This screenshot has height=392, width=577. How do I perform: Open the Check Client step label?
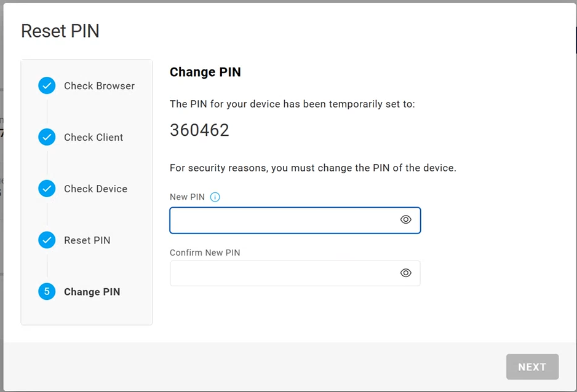pyautogui.click(x=94, y=138)
